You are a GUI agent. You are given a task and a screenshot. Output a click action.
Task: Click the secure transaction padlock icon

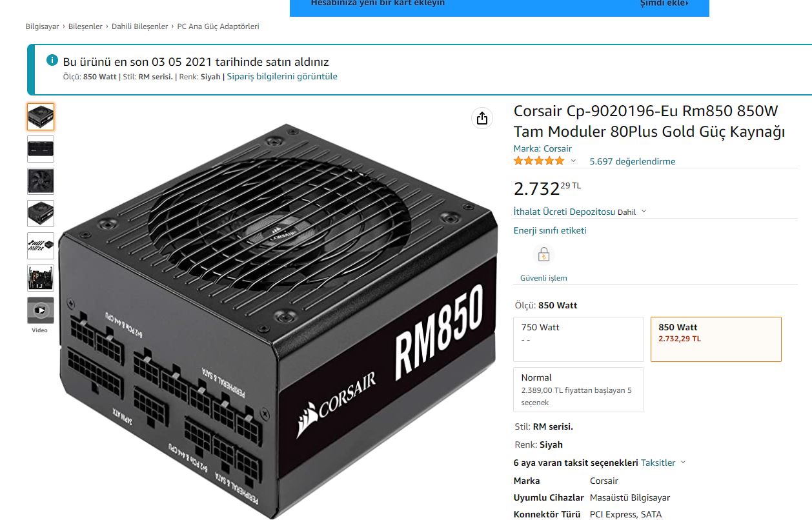coord(543,255)
